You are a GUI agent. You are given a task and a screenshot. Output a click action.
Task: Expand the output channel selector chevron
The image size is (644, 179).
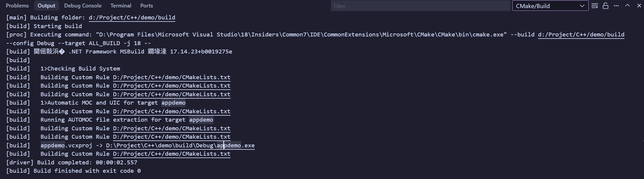[582, 5]
